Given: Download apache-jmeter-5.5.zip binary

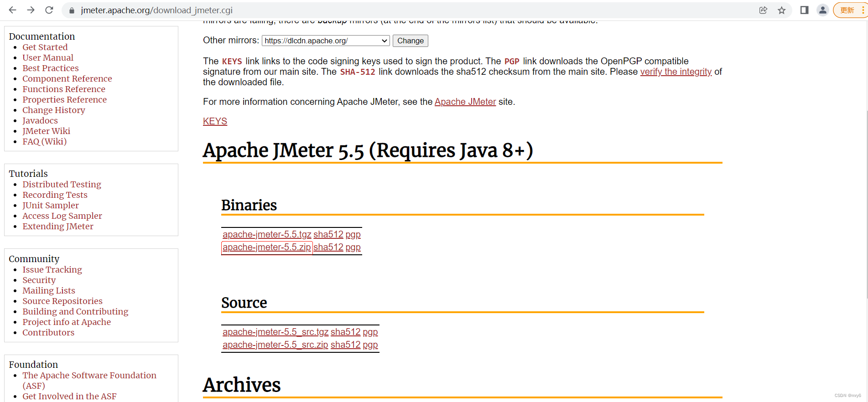Looking at the screenshot, I should (x=267, y=247).
